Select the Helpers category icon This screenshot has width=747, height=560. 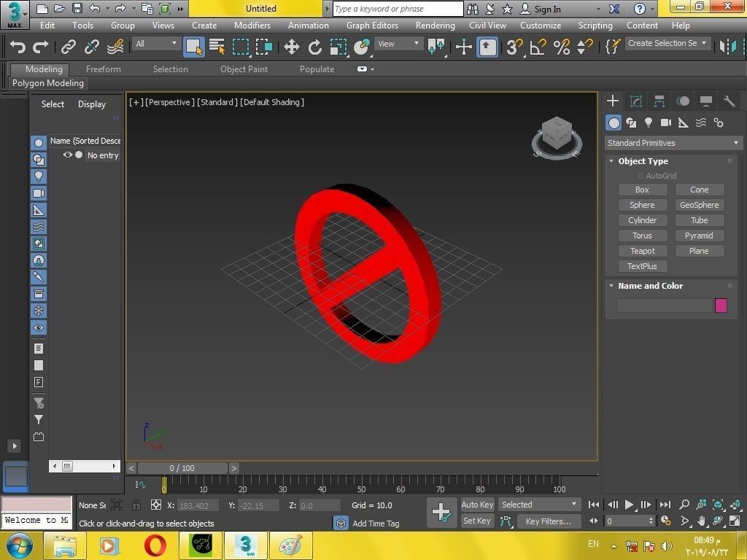[683, 122]
